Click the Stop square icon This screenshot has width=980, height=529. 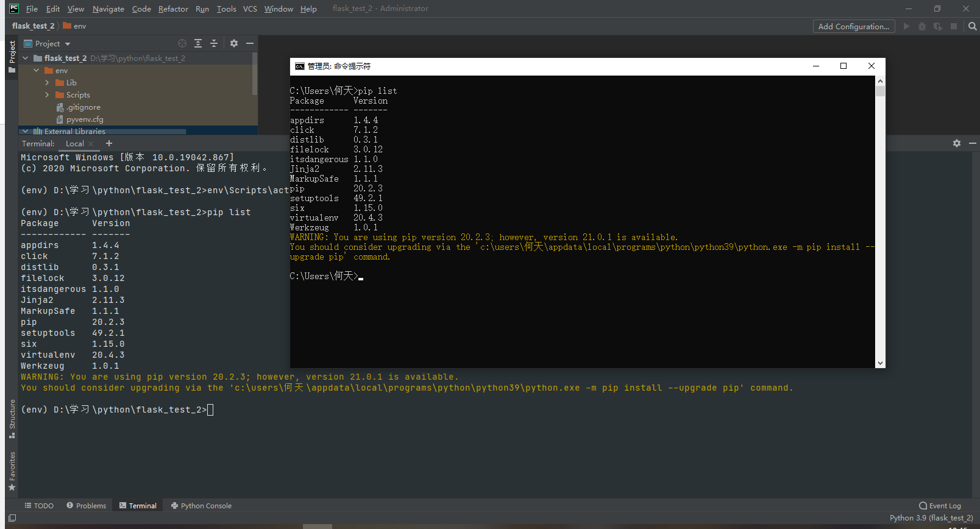(x=954, y=26)
